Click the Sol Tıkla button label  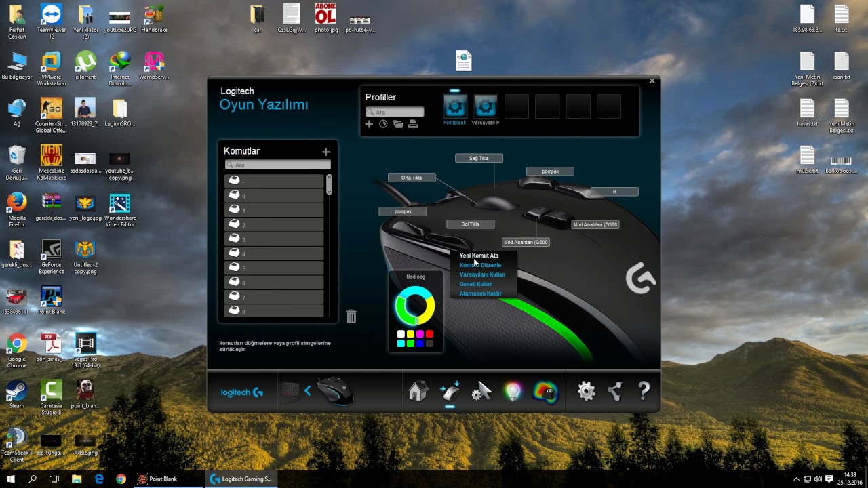pyautogui.click(x=470, y=224)
